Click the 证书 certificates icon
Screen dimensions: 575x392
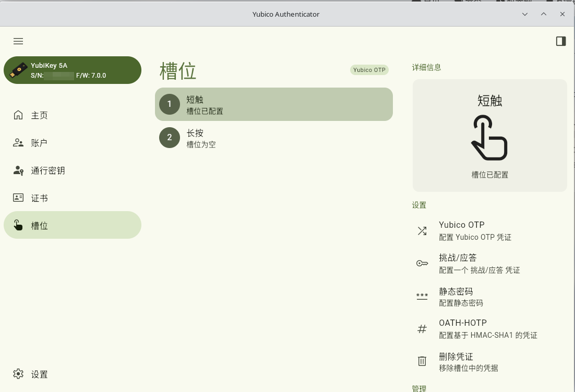(18, 198)
